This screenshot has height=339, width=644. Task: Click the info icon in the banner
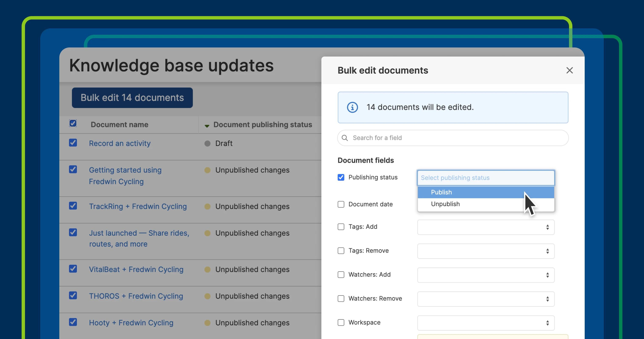tap(352, 107)
